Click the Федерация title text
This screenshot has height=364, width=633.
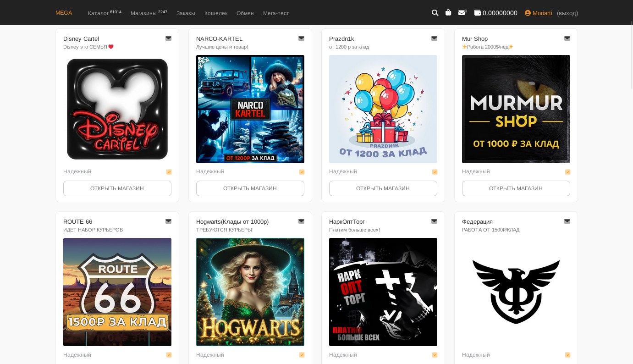tap(477, 222)
